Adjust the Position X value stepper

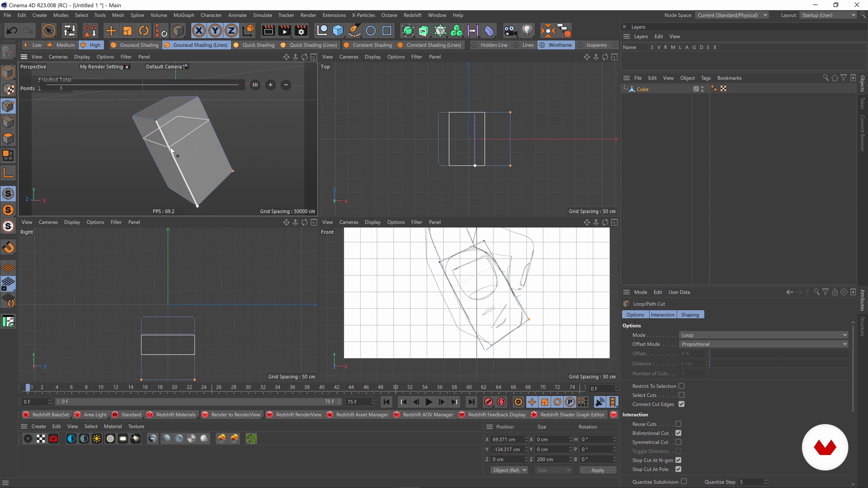(x=526, y=439)
